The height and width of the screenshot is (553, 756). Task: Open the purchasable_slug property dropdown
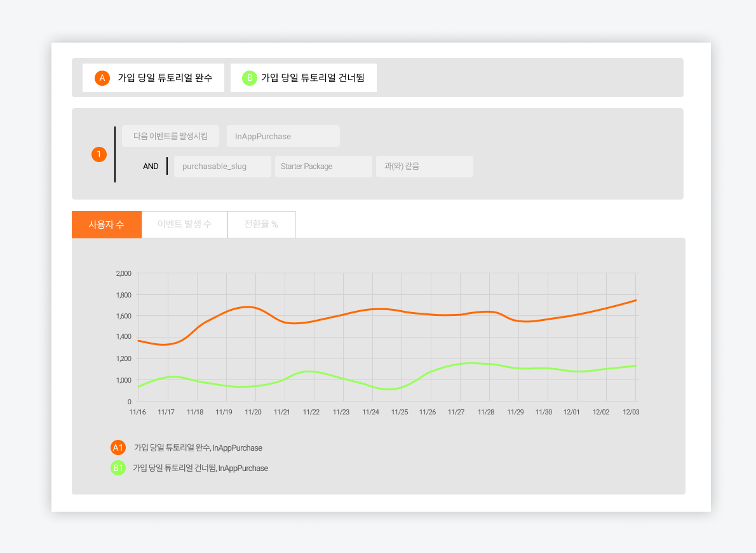click(x=222, y=167)
